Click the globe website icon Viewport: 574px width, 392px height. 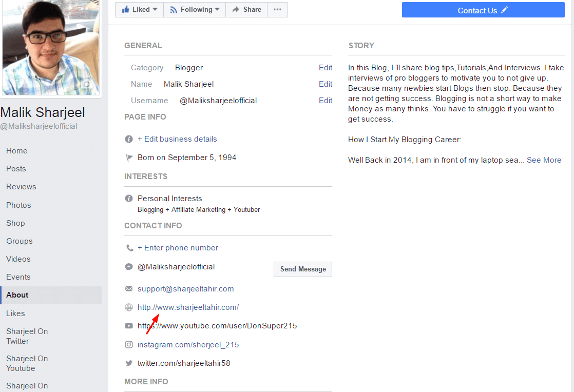(x=129, y=307)
